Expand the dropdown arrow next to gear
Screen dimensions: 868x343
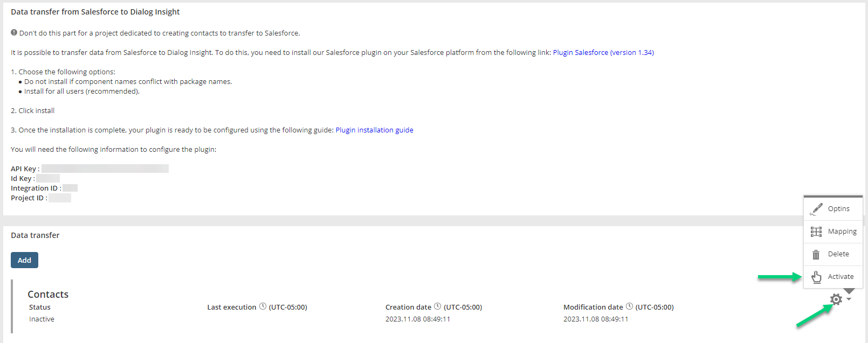(x=849, y=299)
